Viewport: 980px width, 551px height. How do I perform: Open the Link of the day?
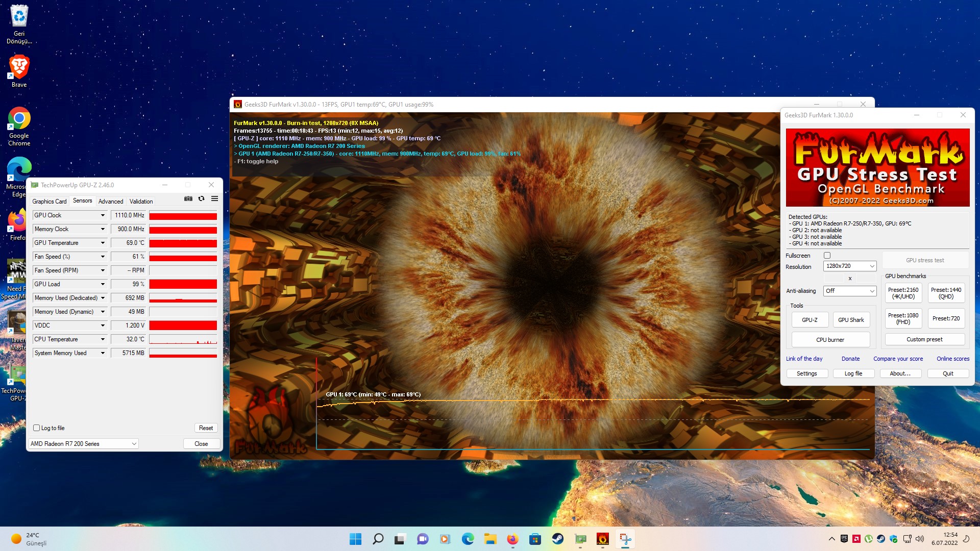pyautogui.click(x=804, y=359)
